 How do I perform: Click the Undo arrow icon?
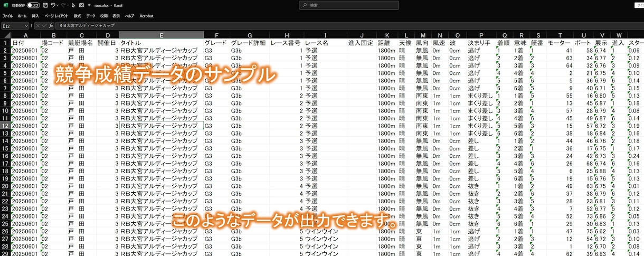click(54, 5)
